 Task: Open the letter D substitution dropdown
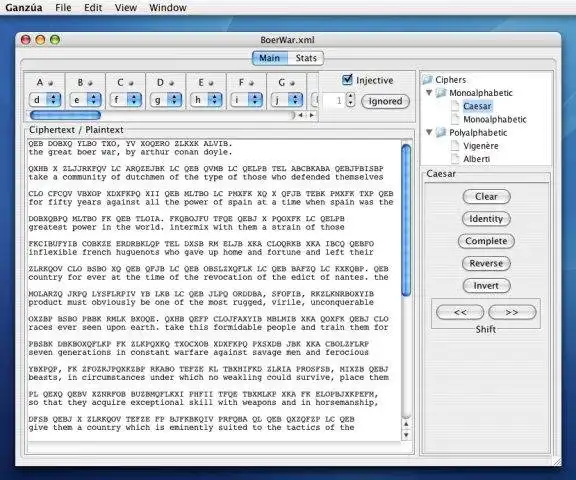click(x=166, y=100)
